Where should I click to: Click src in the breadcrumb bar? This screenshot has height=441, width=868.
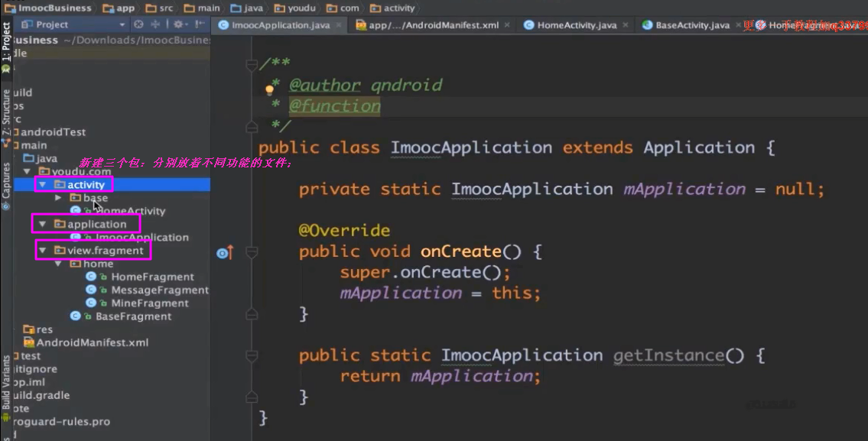(159, 8)
